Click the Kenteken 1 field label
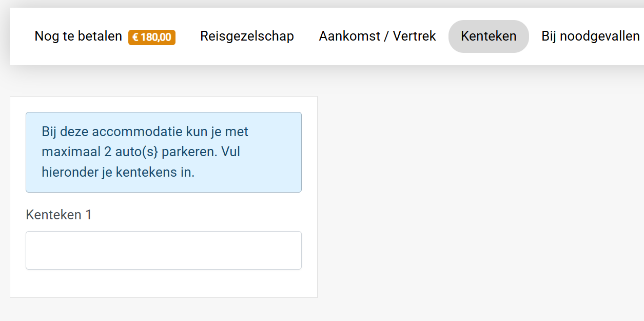 pyautogui.click(x=58, y=215)
